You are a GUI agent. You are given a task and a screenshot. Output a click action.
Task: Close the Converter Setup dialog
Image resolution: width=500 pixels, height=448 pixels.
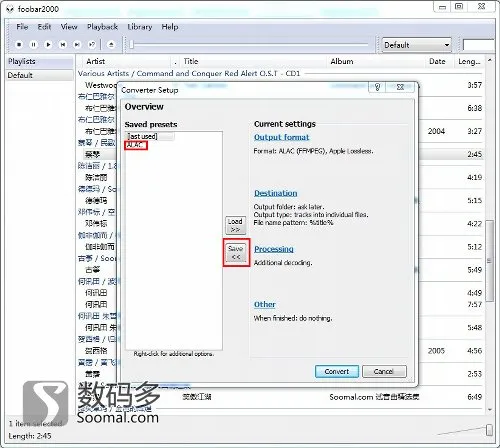click(400, 87)
